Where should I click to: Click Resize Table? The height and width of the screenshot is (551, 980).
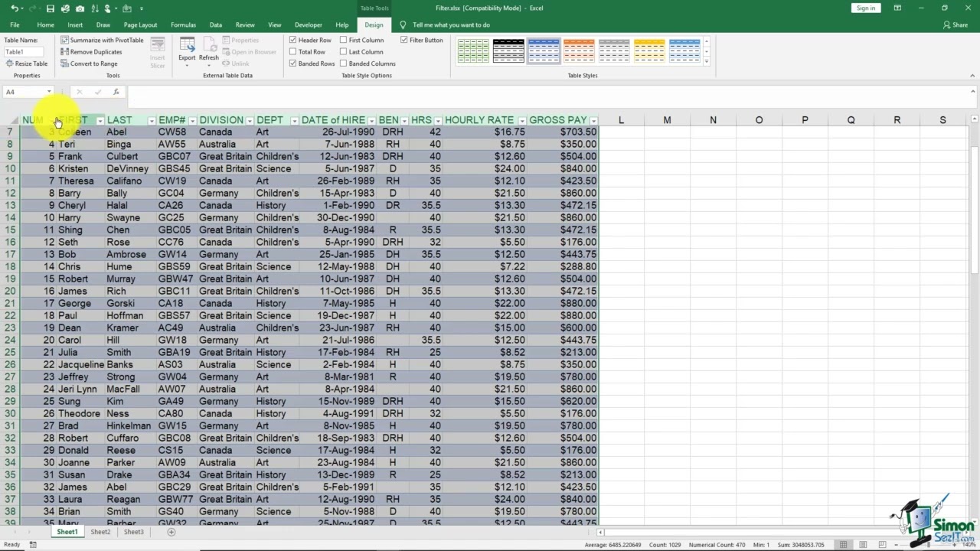[26, 64]
